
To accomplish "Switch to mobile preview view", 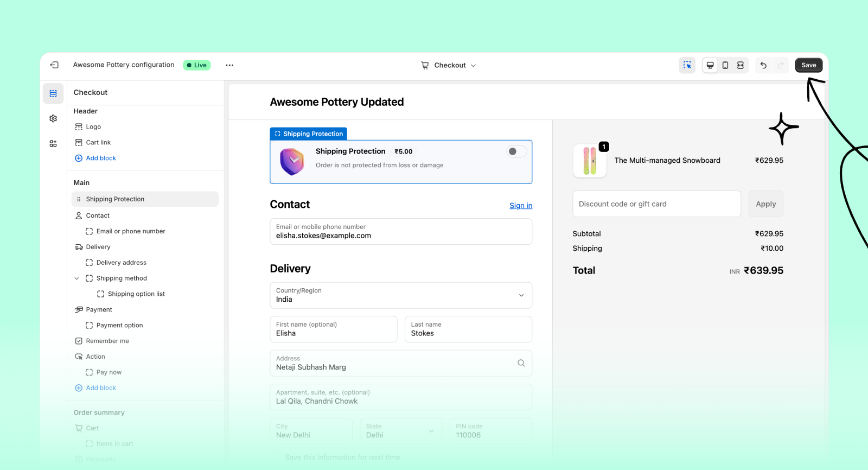I will tap(725, 65).
